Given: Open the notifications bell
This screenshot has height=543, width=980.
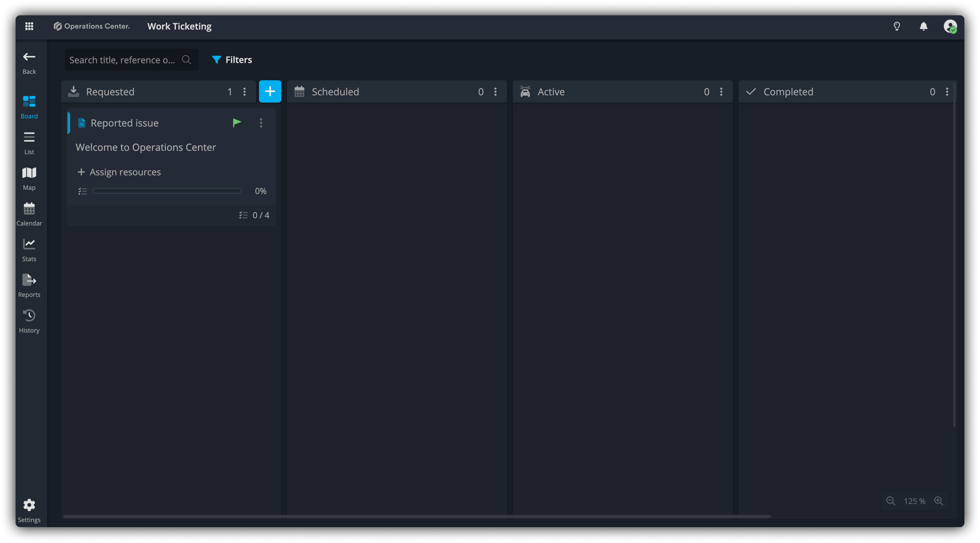Looking at the screenshot, I should tap(923, 26).
